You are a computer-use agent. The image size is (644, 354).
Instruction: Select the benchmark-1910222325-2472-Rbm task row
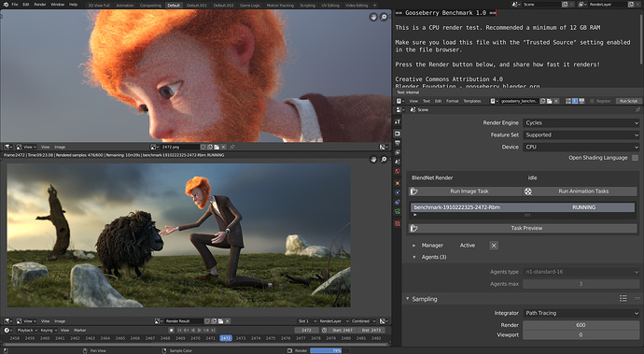523,207
